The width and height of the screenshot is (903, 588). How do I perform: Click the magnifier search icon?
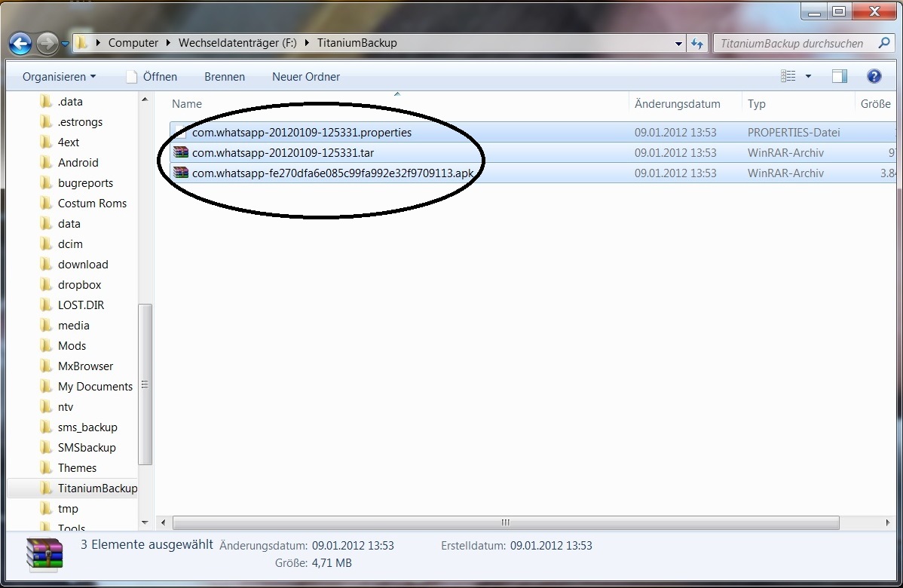click(x=884, y=43)
